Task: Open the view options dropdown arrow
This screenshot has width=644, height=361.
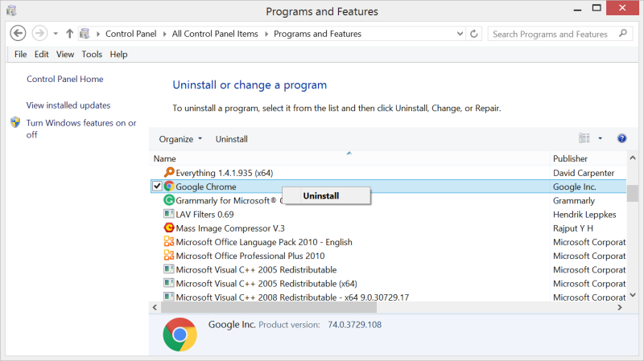Action: click(600, 138)
